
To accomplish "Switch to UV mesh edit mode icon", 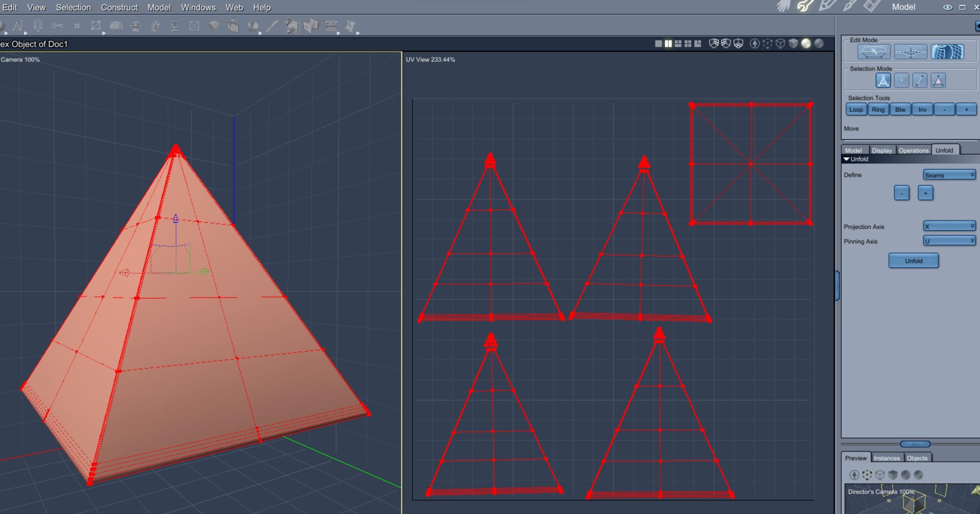I will [947, 52].
